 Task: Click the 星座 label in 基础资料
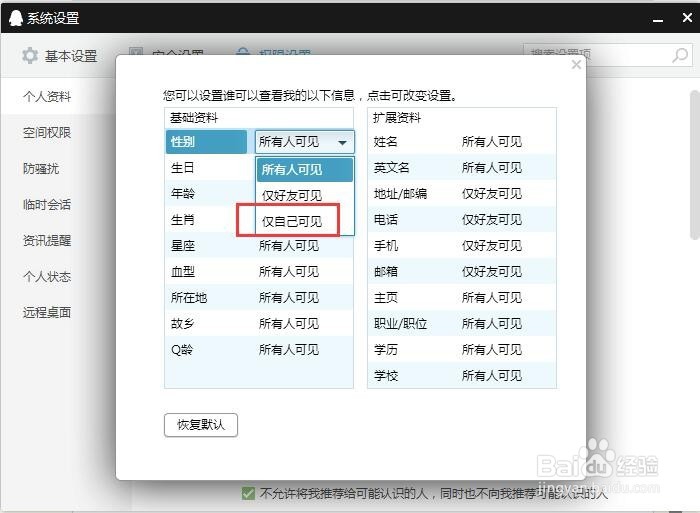tap(183, 246)
